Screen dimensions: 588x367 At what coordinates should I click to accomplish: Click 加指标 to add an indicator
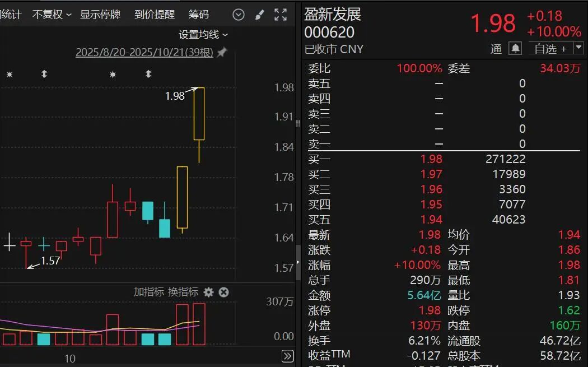click(x=148, y=292)
